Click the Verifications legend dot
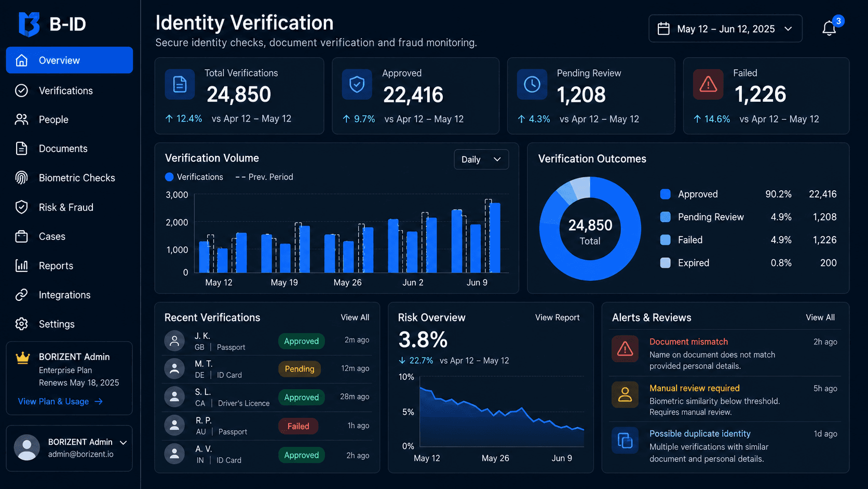This screenshot has height=489, width=868. (x=169, y=177)
